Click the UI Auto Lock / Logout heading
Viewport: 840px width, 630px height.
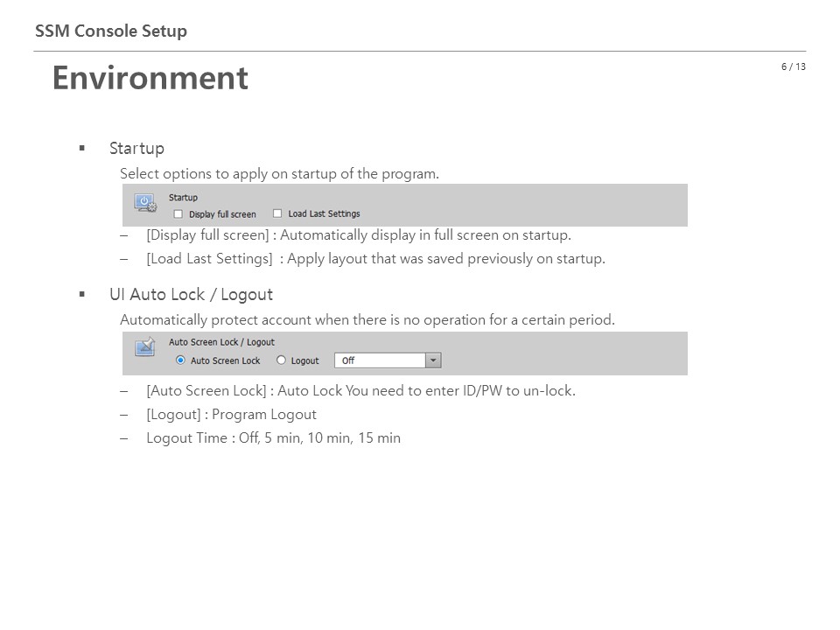191,294
